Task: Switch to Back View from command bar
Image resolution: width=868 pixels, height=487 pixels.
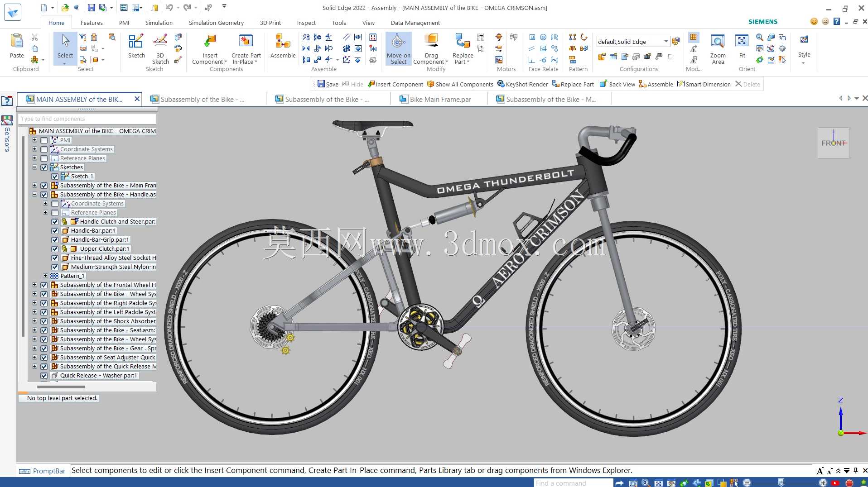Action: point(617,84)
